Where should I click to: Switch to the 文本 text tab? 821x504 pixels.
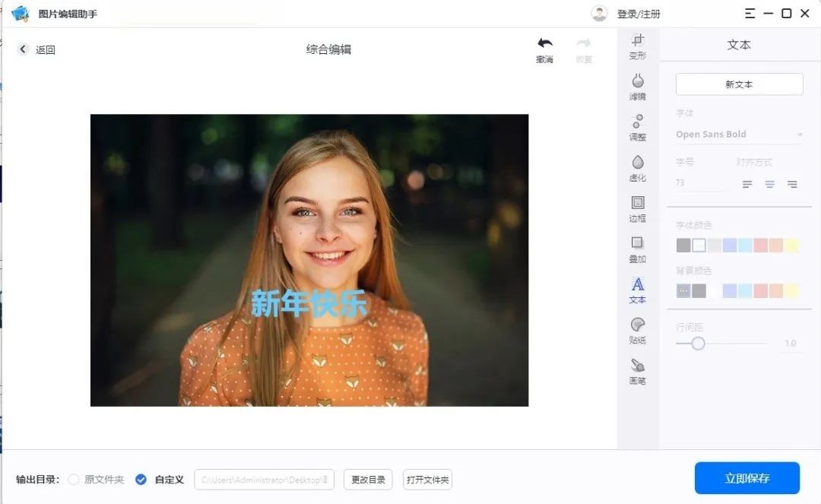pyautogui.click(x=638, y=290)
